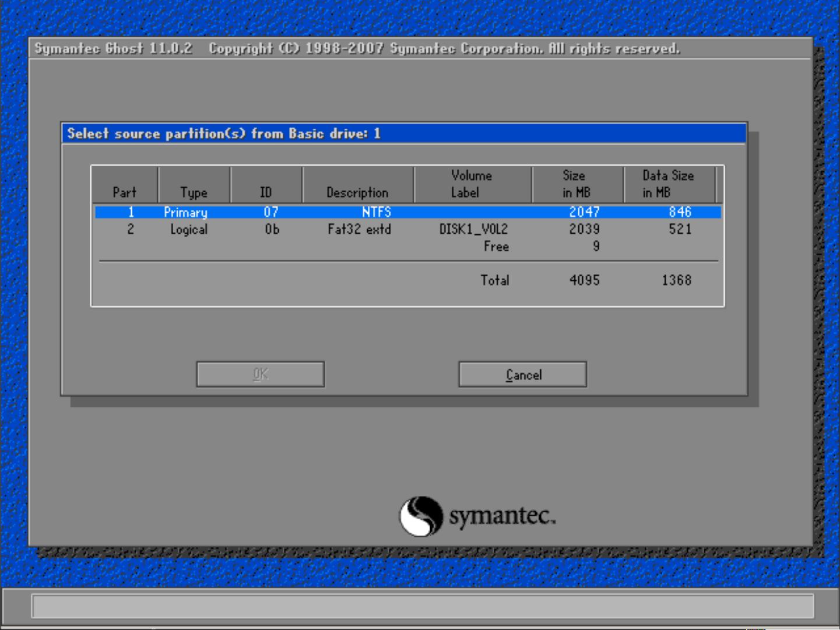Click the DISK1_VOL2 volume label
Screen dimensions: 840x630
pos(473,229)
